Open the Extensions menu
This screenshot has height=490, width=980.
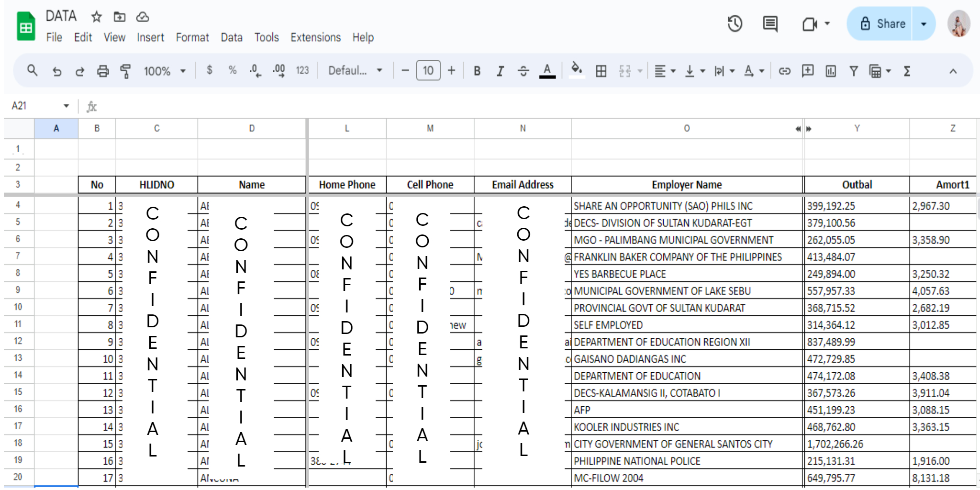pos(316,37)
